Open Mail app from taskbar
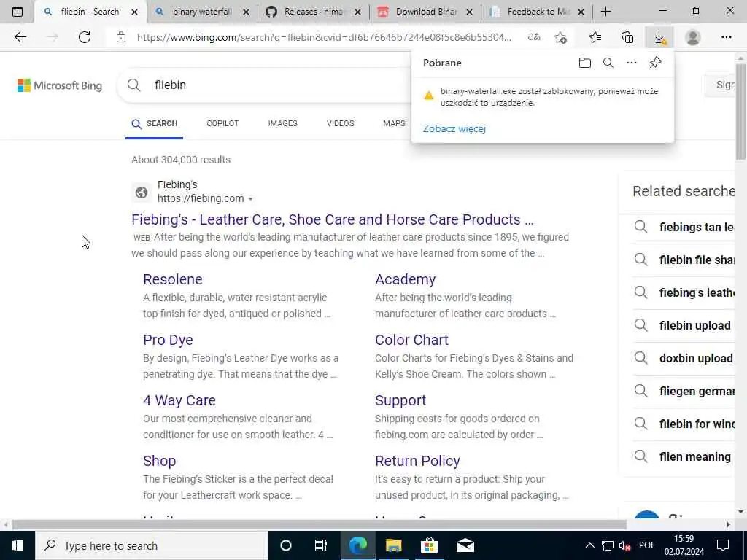Screen dimensions: 747x560 [465, 545]
